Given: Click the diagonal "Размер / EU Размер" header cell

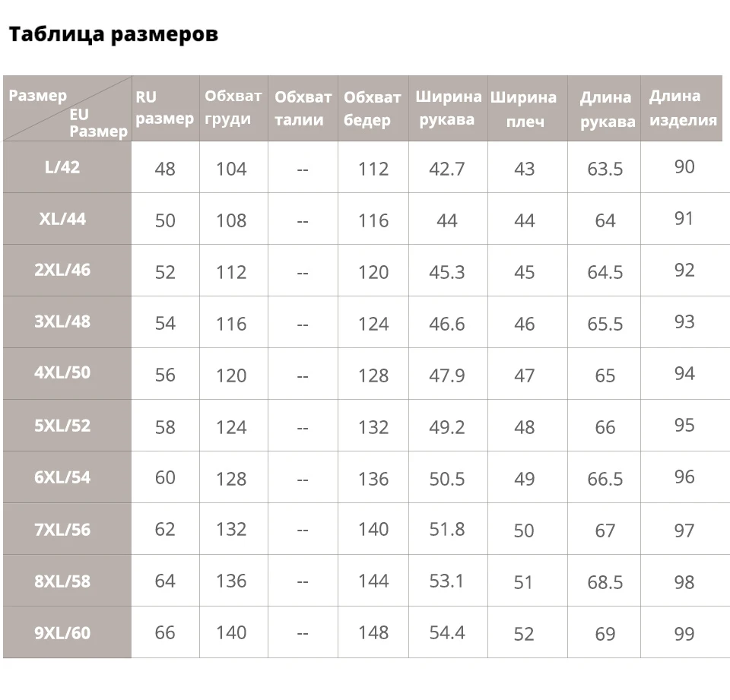Looking at the screenshot, I should [x=67, y=109].
